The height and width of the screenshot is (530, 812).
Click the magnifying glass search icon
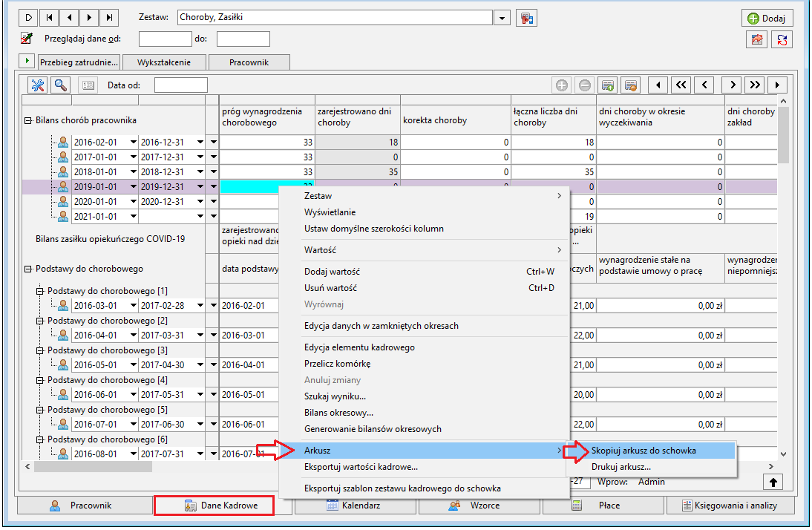[61, 85]
